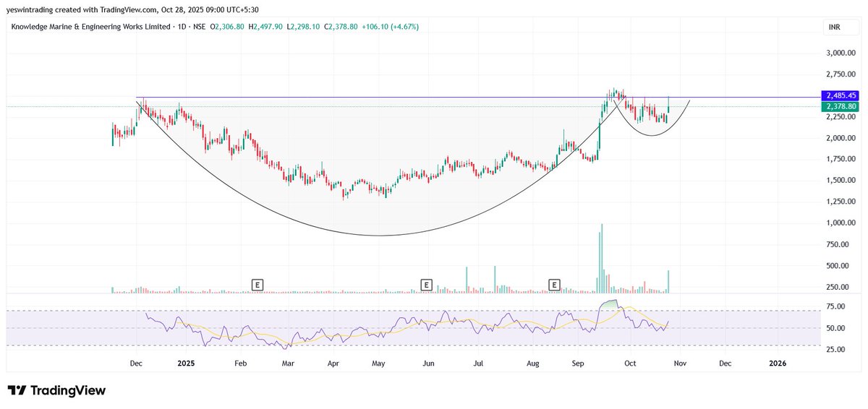The height and width of the screenshot is (409, 868).
Task: Click the green 2,378.80 last price label
Action: click(x=840, y=106)
